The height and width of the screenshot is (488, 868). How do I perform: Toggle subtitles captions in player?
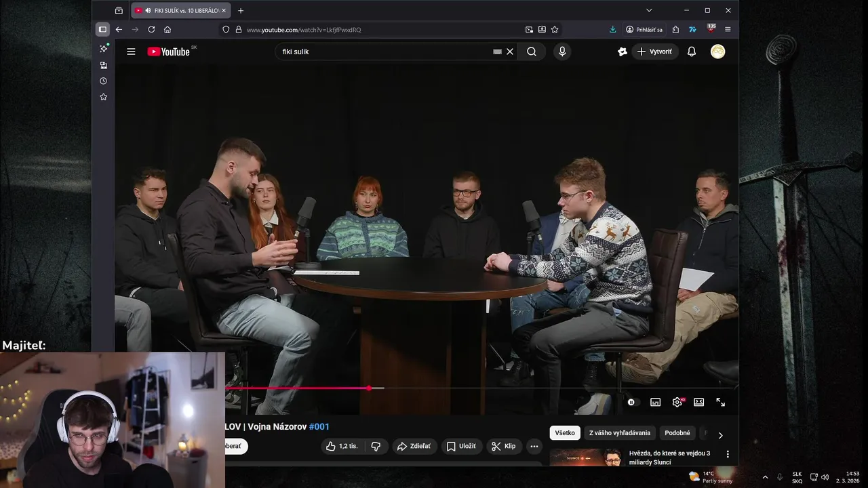coord(655,402)
